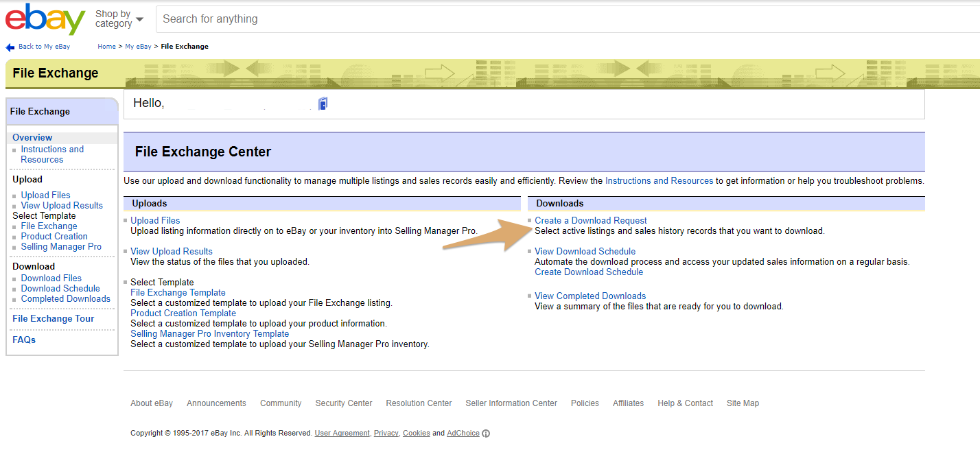The width and height of the screenshot is (980, 463).
Task: Open My eBay in the breadcrumb
Action: 138,47
